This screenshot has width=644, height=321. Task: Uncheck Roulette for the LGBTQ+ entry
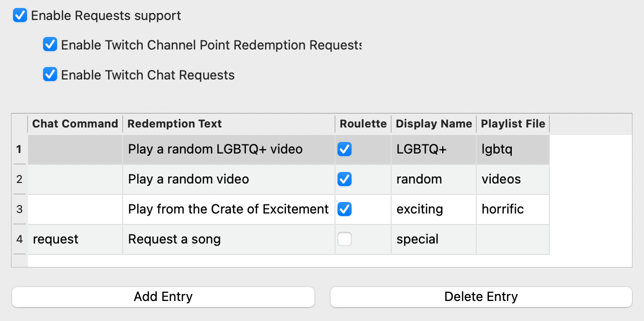click(345, 149)
